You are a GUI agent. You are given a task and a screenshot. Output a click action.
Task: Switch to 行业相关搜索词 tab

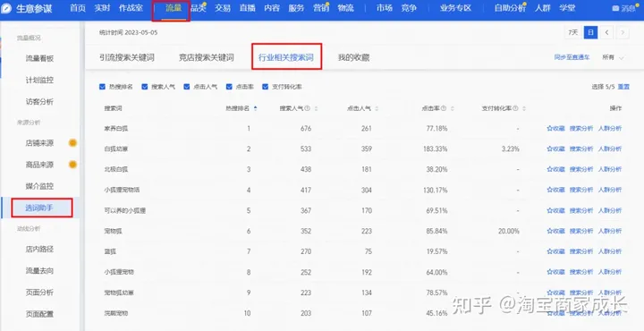pos(286,57)
